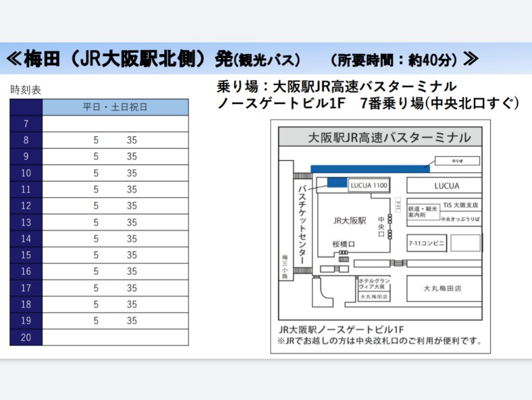The width and height of the screenshot is (532, 400).
Task: Click the 桜橋口 gate label on the map
Action: click(x=344, y=244)
